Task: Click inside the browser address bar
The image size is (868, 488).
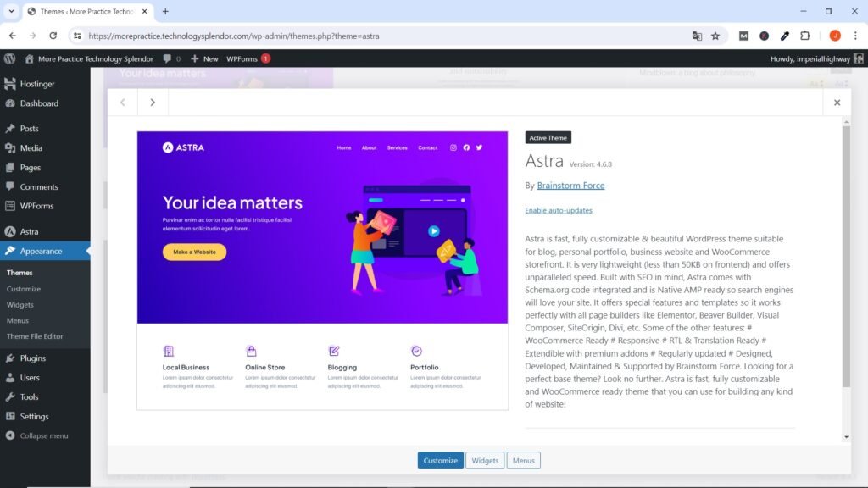Action: coord(339,36)
